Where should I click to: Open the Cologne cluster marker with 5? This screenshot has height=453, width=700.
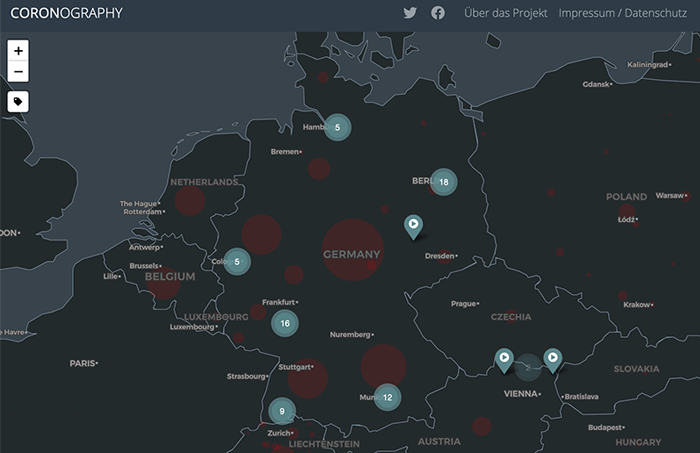click(x=237, y=262)
